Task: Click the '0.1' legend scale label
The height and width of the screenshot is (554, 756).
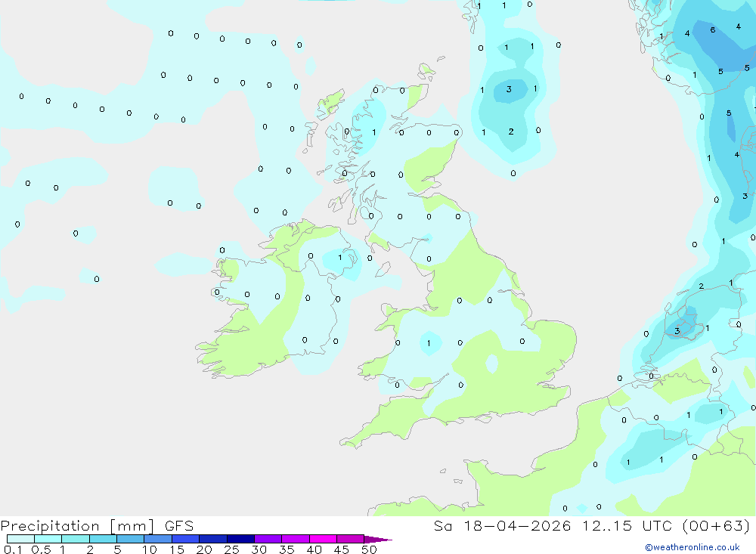Action: click(13, 549)
